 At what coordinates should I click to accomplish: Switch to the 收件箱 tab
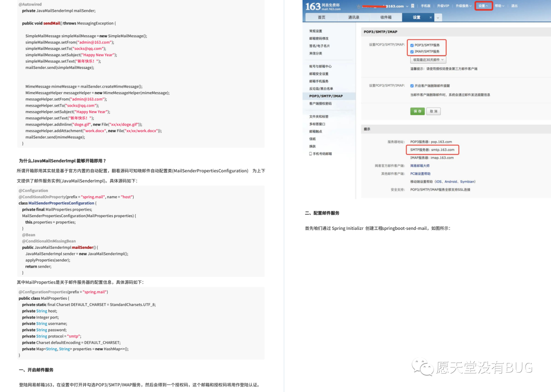(386, 17)
